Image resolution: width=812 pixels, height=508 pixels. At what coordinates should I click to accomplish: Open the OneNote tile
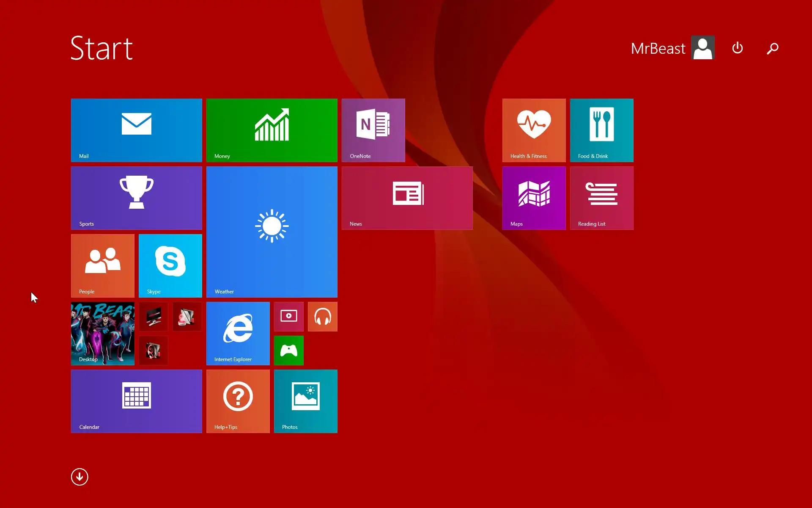tap(373, 130)
